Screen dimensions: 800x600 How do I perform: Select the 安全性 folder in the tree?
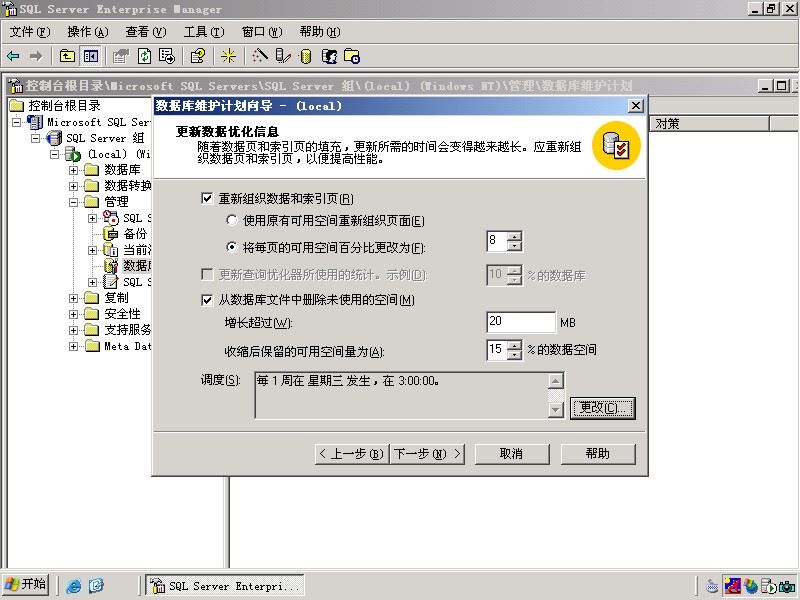click(122, 314)
